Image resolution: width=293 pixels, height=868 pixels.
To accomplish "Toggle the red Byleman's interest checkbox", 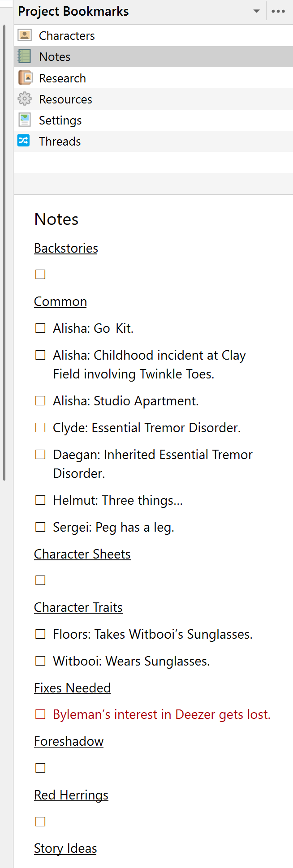I will coord(40,714).
